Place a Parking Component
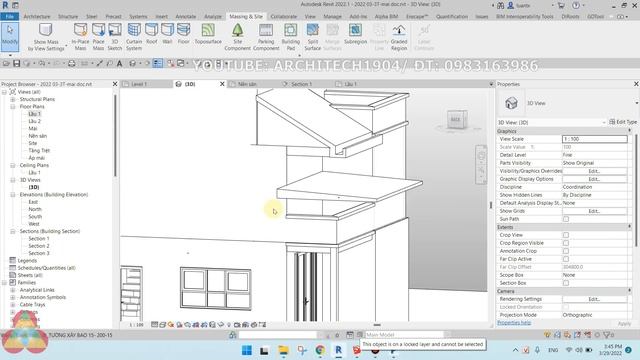 point(266,37)
